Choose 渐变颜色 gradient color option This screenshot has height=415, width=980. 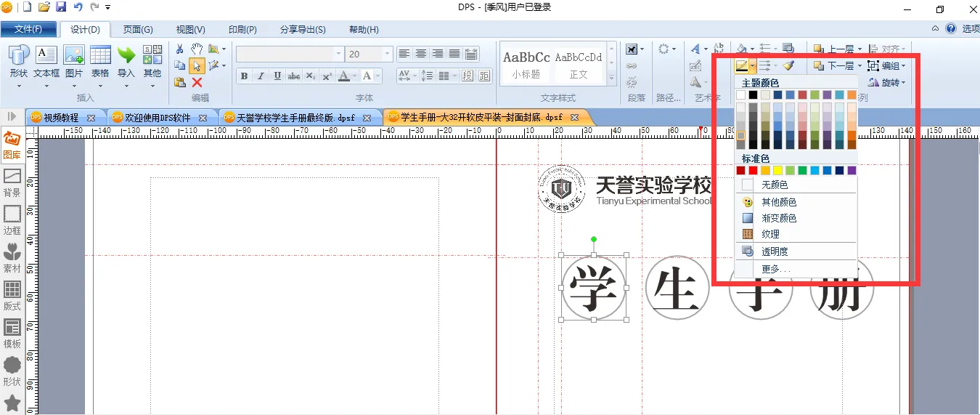point(778,218)
